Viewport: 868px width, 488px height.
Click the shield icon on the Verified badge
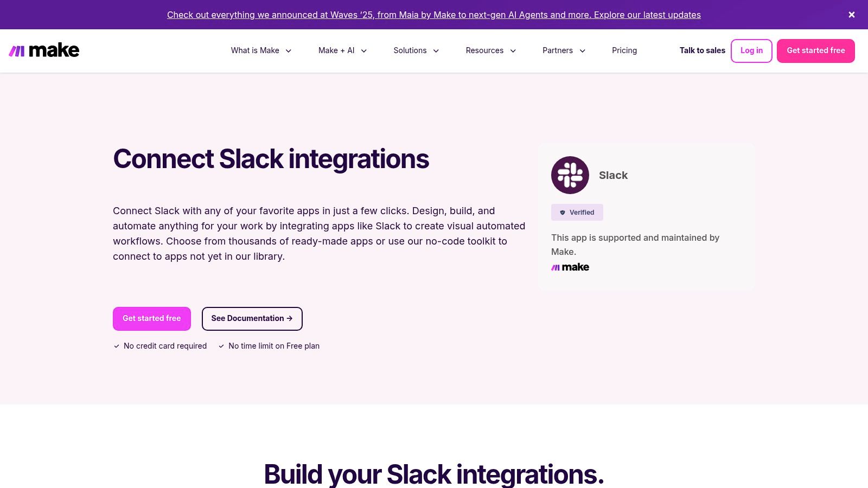[562, 212]
